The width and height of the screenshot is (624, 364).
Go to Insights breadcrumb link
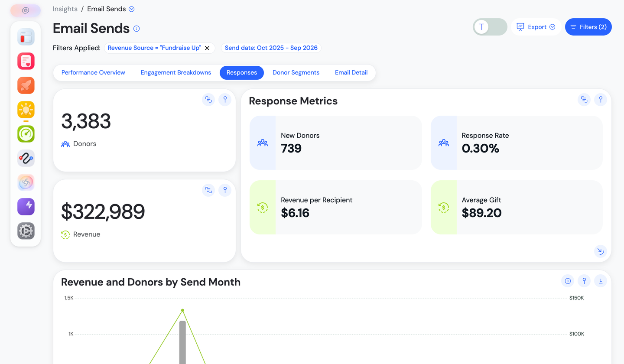(x=65, y=9)
